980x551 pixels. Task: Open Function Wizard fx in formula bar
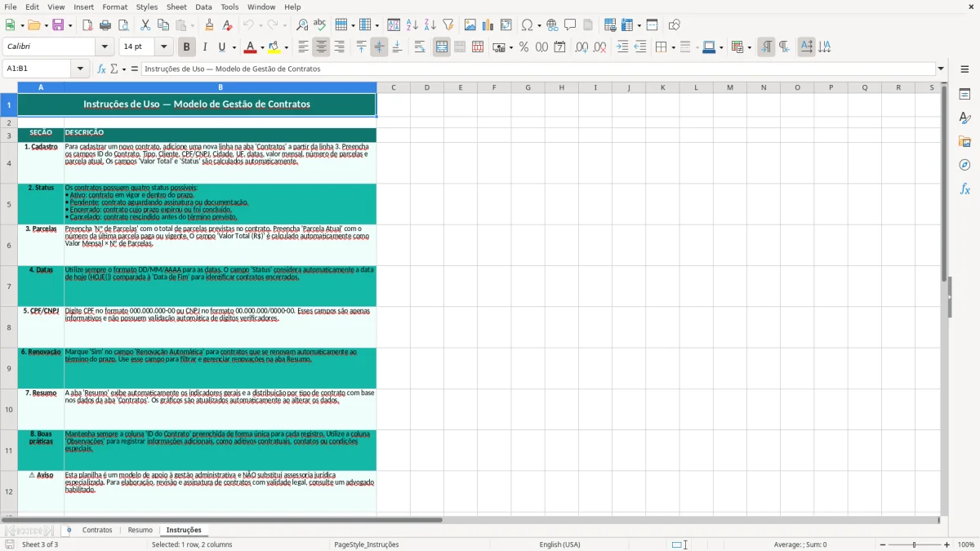[101, 69]
